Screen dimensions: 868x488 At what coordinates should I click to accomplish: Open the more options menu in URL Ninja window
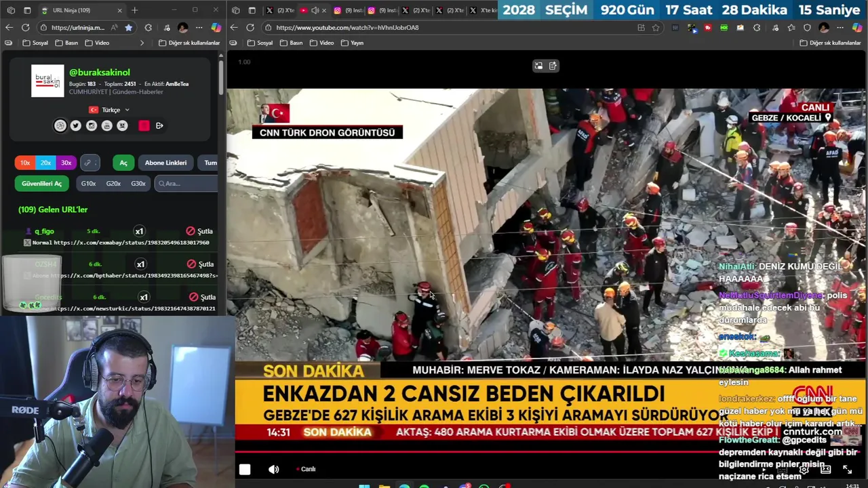pyautogui.click(x=199, y=28)
